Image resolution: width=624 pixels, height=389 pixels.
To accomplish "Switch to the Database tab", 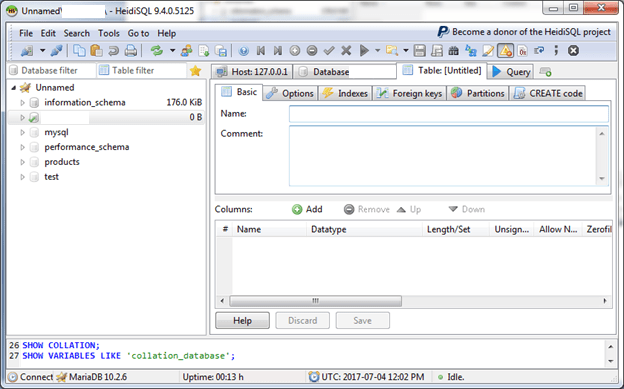I will tap(345, 72).
